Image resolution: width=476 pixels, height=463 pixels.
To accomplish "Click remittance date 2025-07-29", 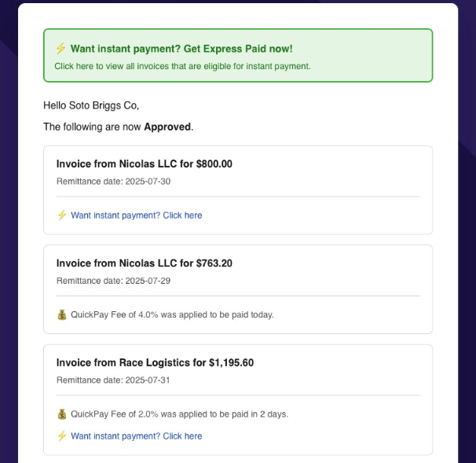I will (x=113, y=281).
